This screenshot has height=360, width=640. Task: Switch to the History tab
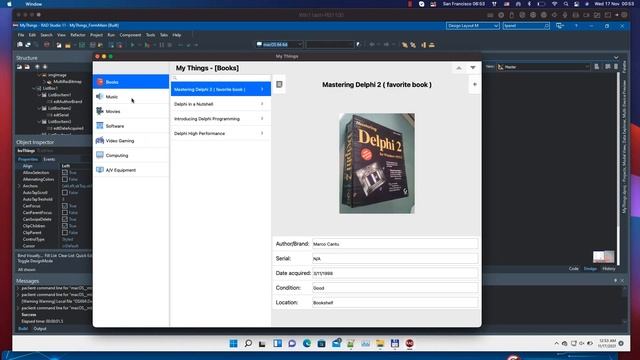click(x=609, y=269)
